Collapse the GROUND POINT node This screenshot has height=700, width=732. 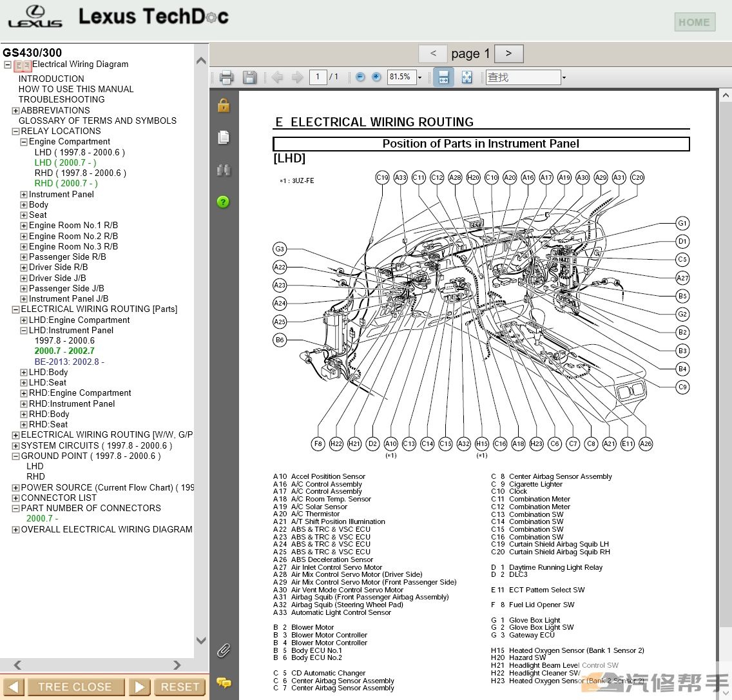click(x=15, y=456)
